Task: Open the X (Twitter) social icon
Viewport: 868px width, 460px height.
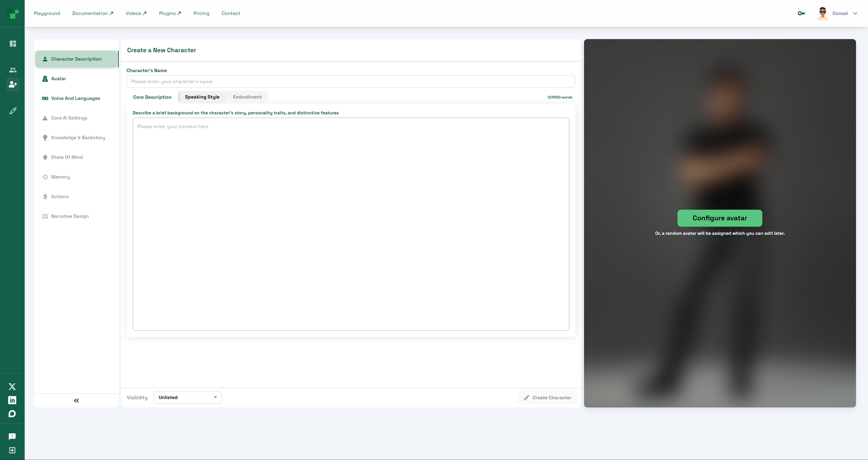Action: pos(12,387)
